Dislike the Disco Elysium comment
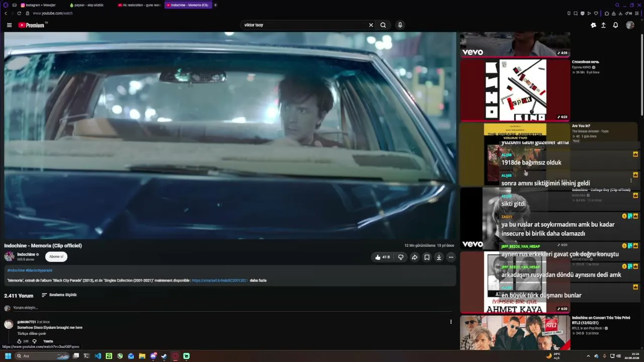Image resolution: width=644 pixels, height=362 pixels. 35,341
